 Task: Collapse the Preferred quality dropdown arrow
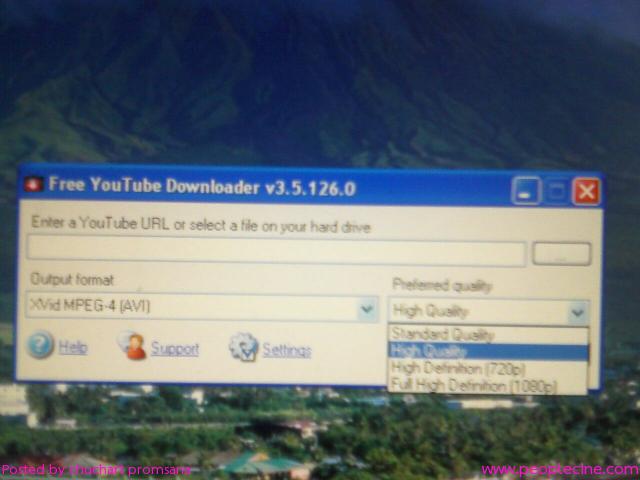[x=578, y=313]
